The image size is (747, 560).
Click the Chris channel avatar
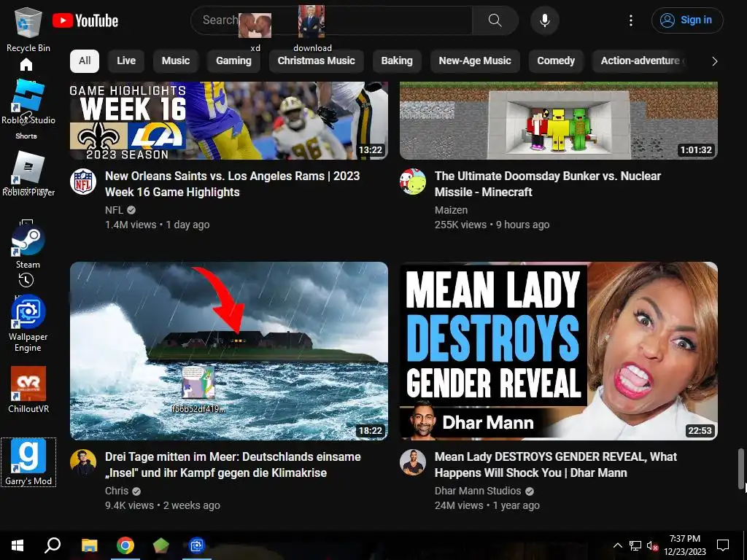click(83, 463)
